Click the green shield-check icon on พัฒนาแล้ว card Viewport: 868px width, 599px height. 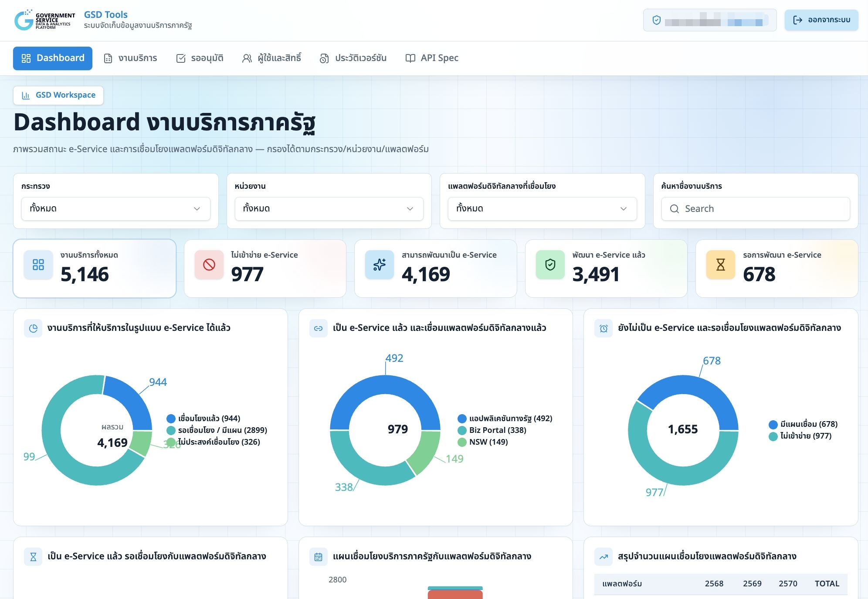tap(550, 265)
